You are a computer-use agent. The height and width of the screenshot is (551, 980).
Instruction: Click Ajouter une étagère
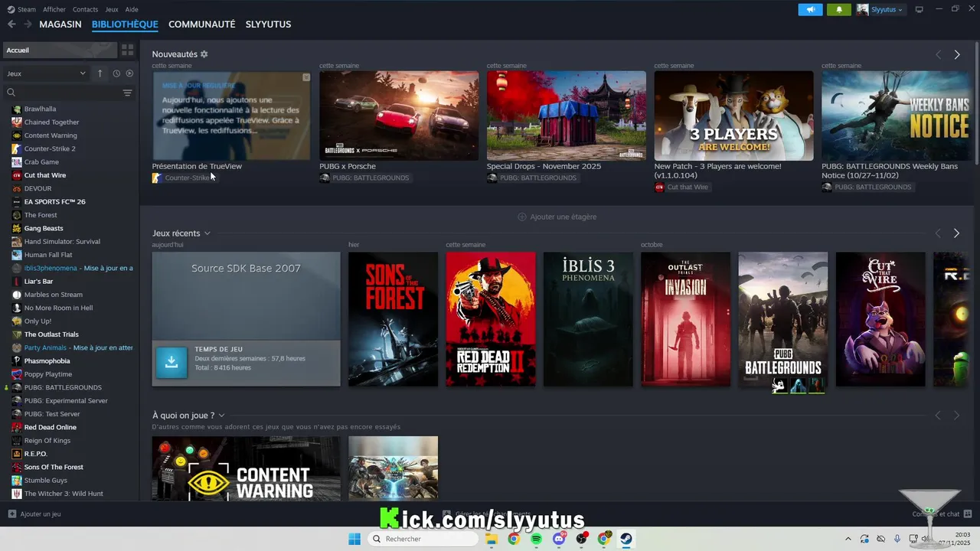click(557, 217)
